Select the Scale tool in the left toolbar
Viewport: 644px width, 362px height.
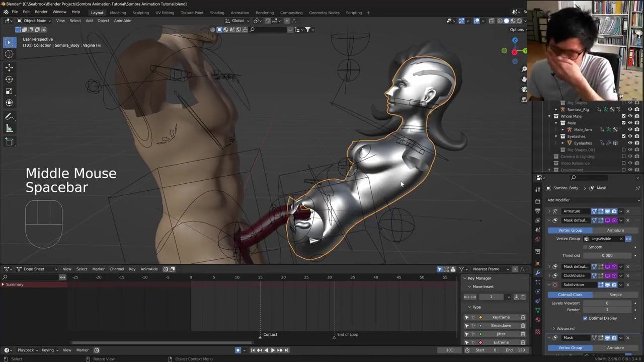[9, 91]
